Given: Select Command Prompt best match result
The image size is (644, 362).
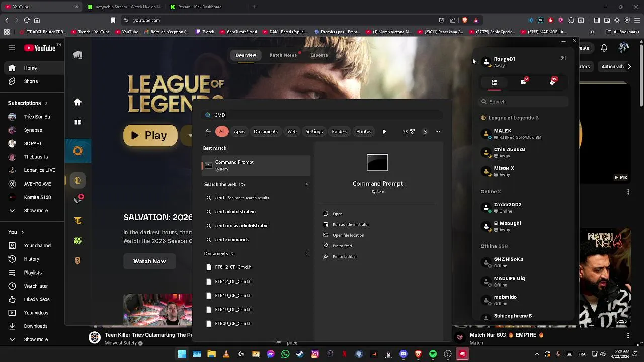Looking at the screenshot, I should [x=256, y=165].
